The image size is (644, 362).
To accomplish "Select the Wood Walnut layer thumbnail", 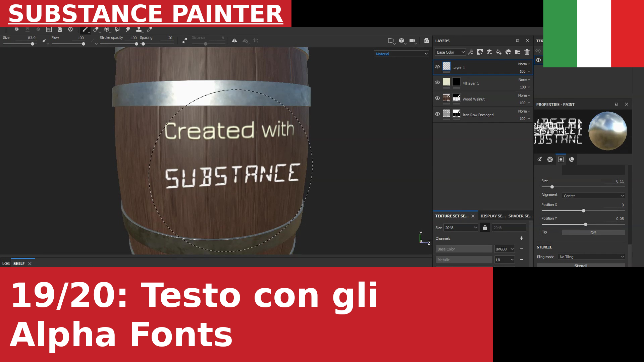I will [x=446, y=98].
